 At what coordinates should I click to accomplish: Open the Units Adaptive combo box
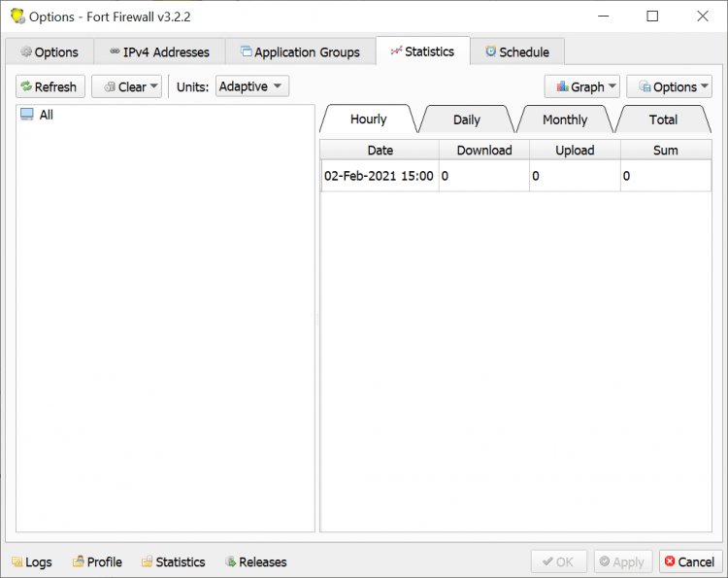251,86
